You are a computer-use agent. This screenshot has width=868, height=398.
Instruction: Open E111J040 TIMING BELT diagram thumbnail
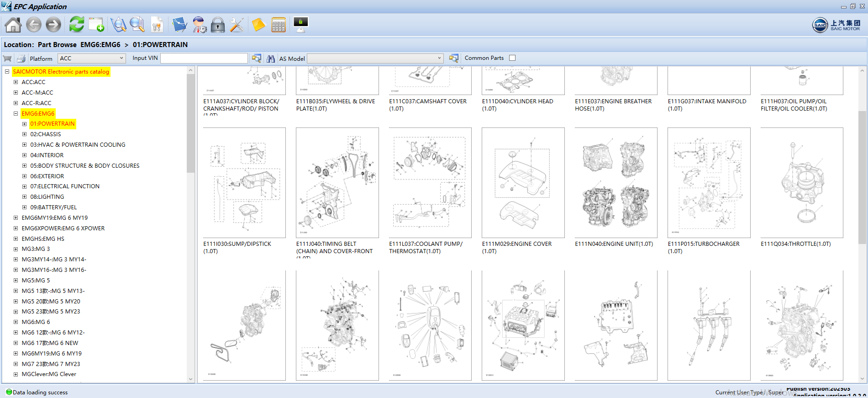click(x=337, y=183)
